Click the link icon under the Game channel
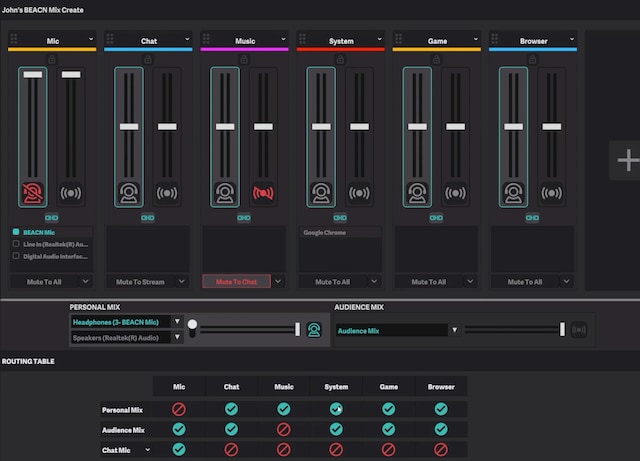 (435, 217)
